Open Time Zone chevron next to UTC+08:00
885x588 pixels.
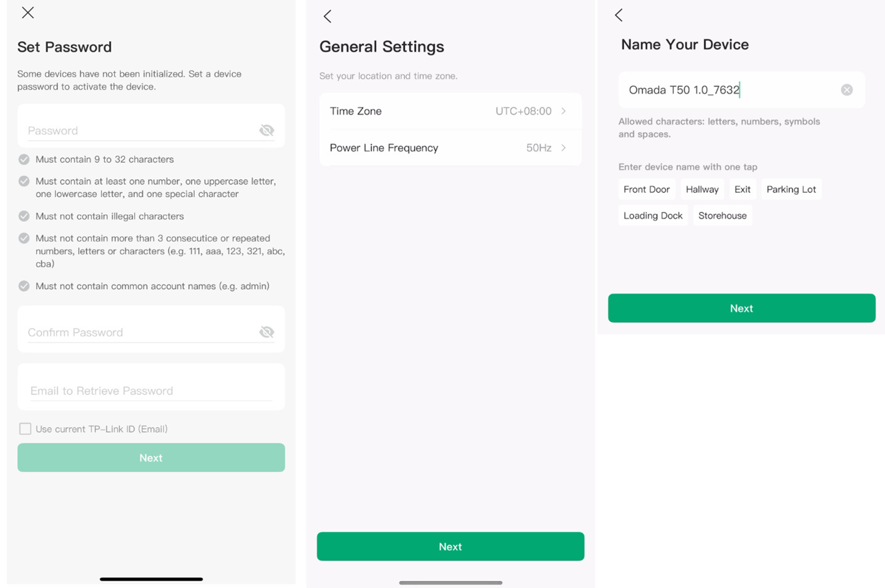(x=564, y=111)
